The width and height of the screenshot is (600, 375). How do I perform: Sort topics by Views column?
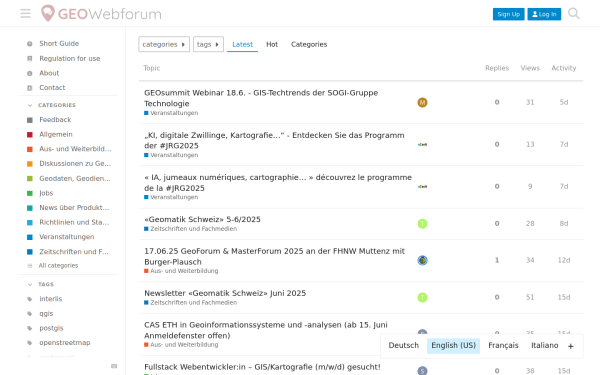(530, 68)
